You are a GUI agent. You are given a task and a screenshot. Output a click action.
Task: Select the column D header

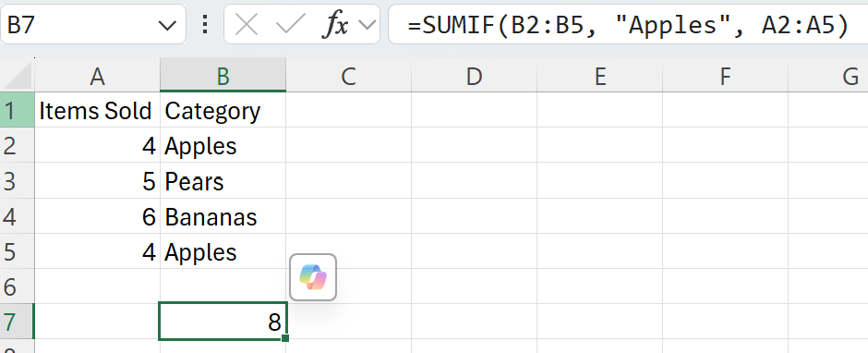click(474, 76)
